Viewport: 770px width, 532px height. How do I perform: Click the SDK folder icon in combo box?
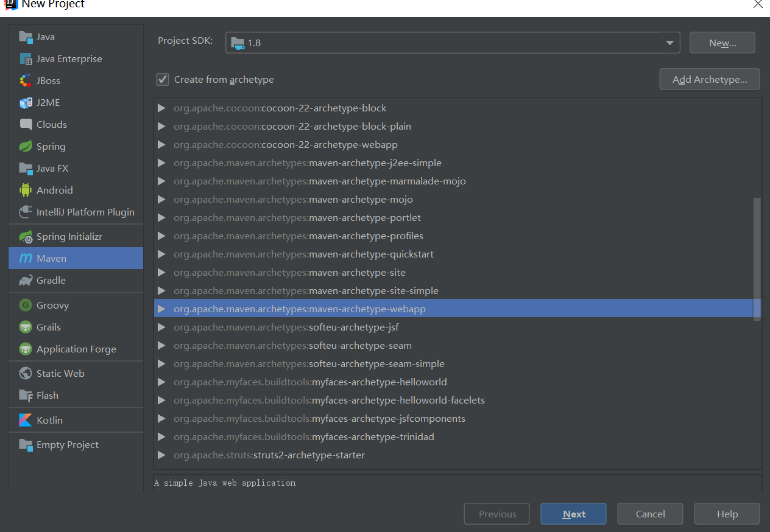pos(238,43)
